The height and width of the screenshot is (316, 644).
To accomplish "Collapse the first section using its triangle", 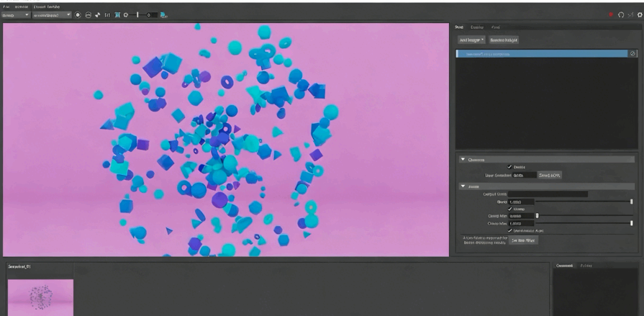I will tap(463, 159).
